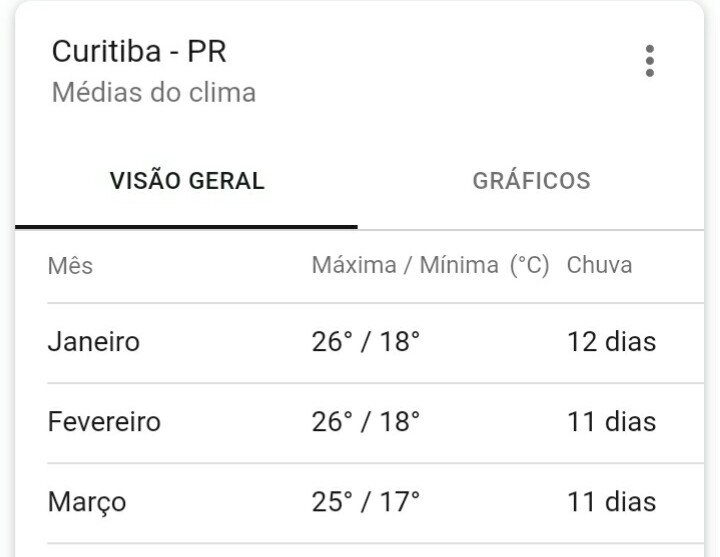720x557 pixels.
Task: Click Março's 11 dias rain value
Action: [612, 502]
